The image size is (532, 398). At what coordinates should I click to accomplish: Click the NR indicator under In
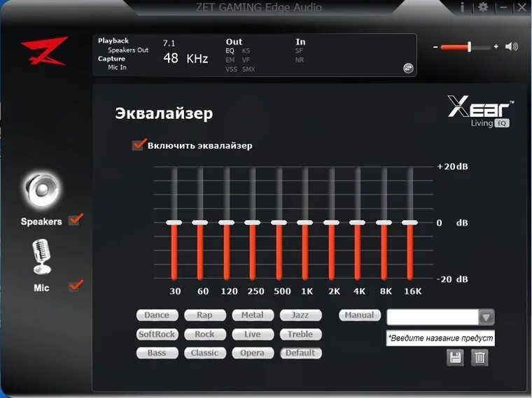(x=300, y=60)
